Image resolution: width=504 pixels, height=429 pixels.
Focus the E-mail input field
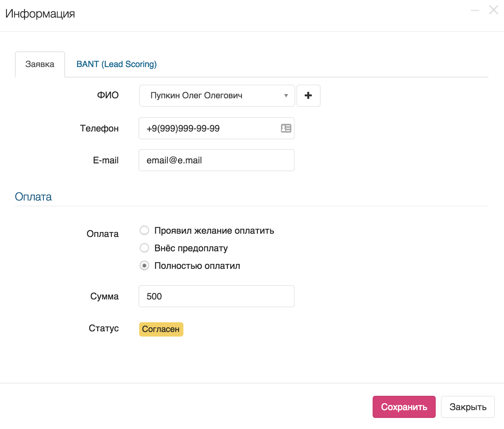click(x=216, y=160)
